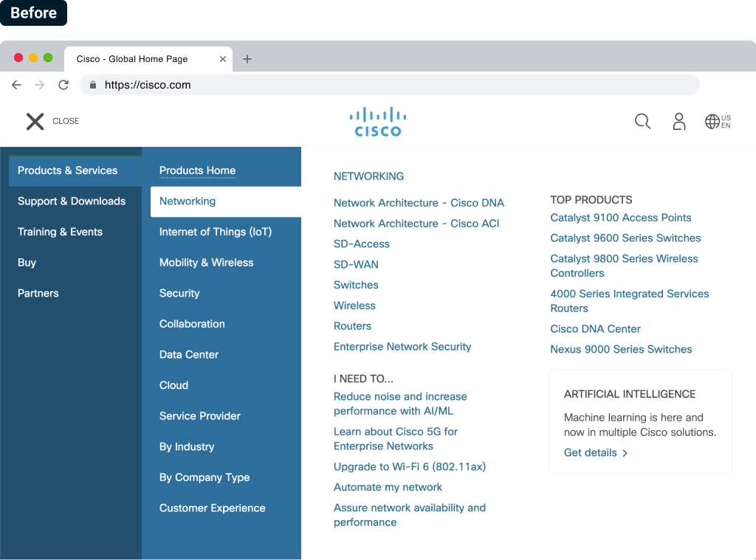The image size is (756, 560).
Task: Reload the page with the refresh icon
Action: (x=63, y=85)
